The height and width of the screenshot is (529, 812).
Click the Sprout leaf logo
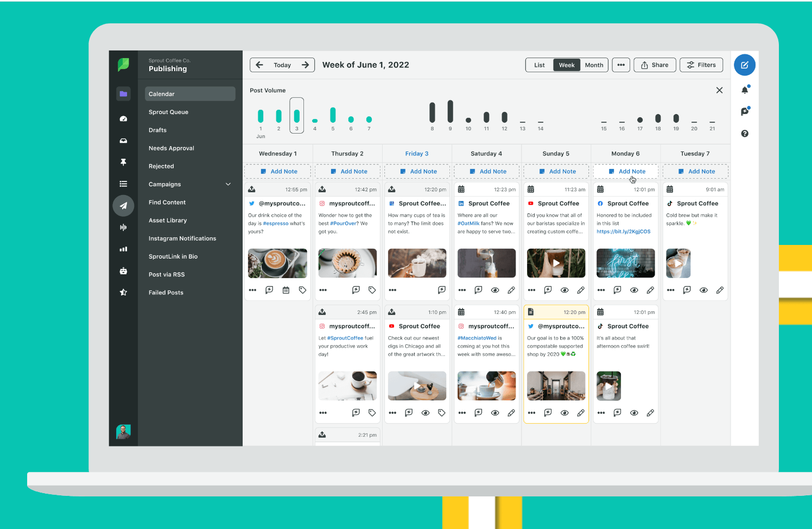[x=123, y=65]
